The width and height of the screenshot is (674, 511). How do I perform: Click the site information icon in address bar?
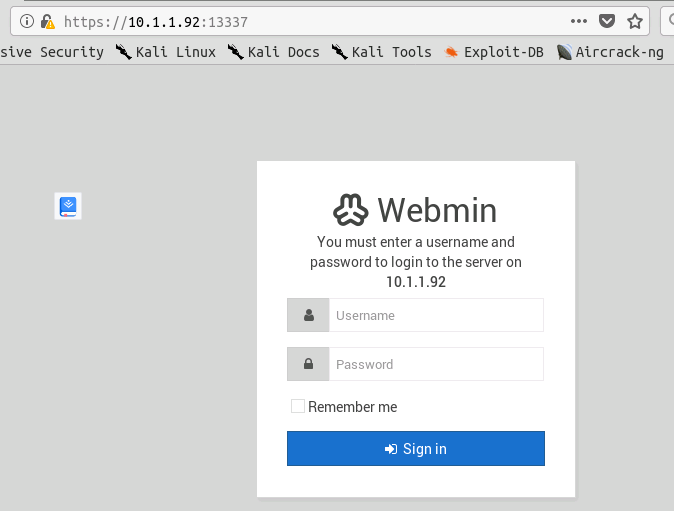(27, 21)
